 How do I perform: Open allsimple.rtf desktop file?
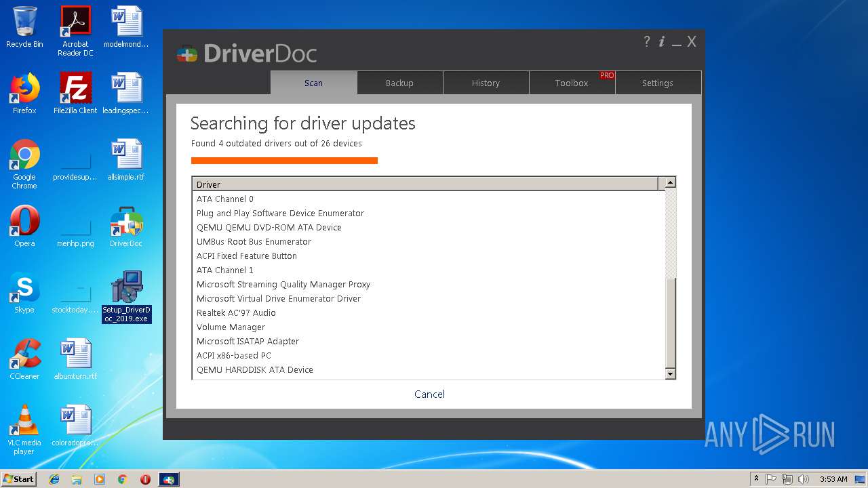click(126, 160)
